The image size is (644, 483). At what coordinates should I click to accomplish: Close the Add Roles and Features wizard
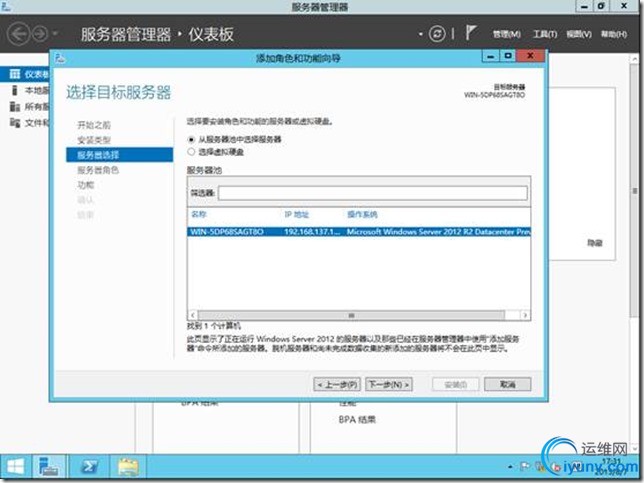pos(531,56)
